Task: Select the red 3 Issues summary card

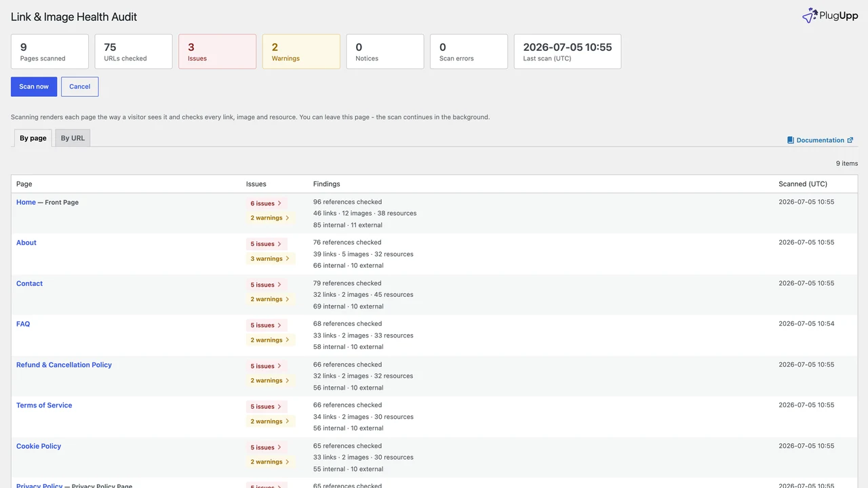Action: (218, 52)
